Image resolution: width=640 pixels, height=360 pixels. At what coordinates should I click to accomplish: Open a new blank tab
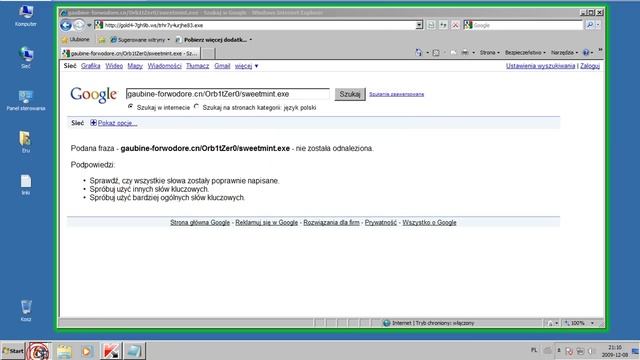pyautogui.click(x=208, y=53)
